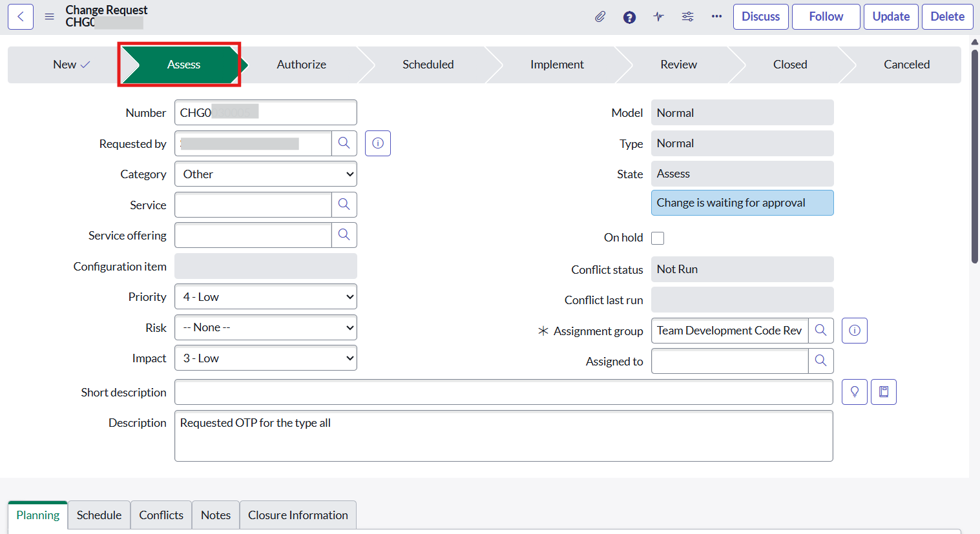This screenshot has height=534, width=980.
Task: Open the paperclip attachments icon
Action: coord(600,17)
